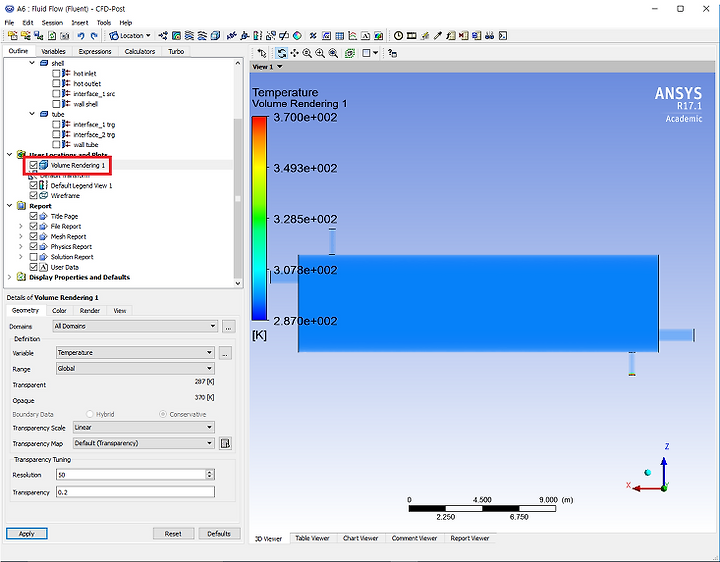Activate the viewer Pan tool
The height and width of the screenshot is (562, 720).
tap(294, 53)
